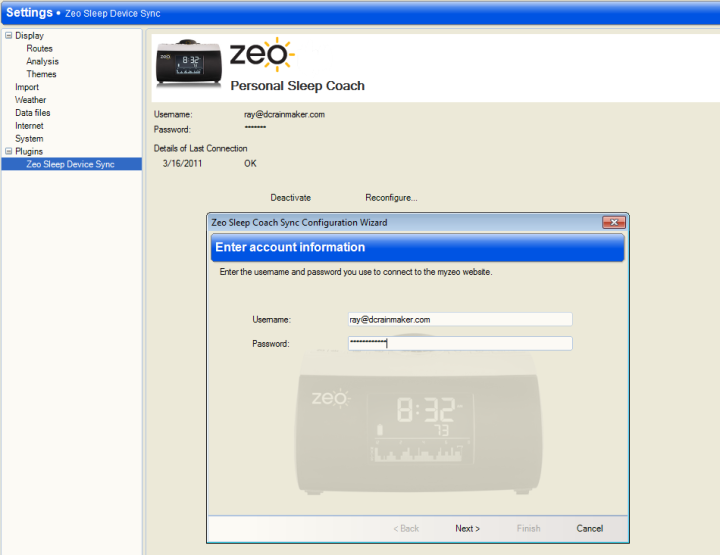Close the Configuration Wizard dialog
This screenshot has width=720, height=555.
pos(614,223)
